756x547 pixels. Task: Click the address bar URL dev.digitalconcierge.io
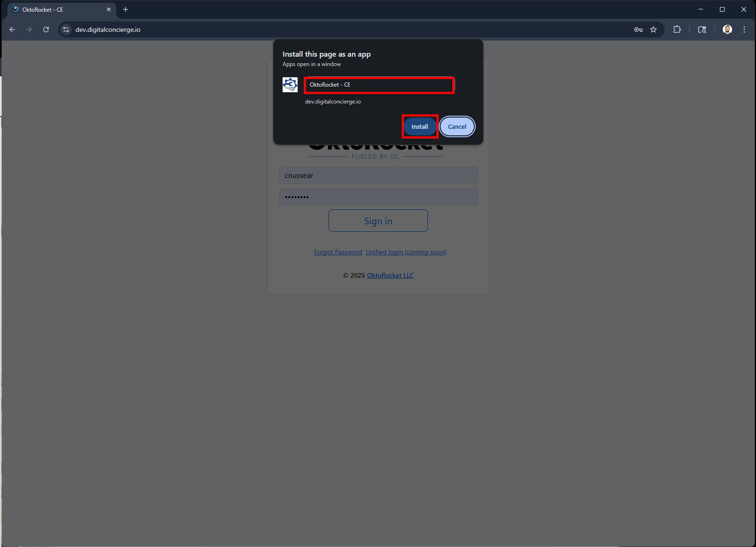[x=108, y=30]
